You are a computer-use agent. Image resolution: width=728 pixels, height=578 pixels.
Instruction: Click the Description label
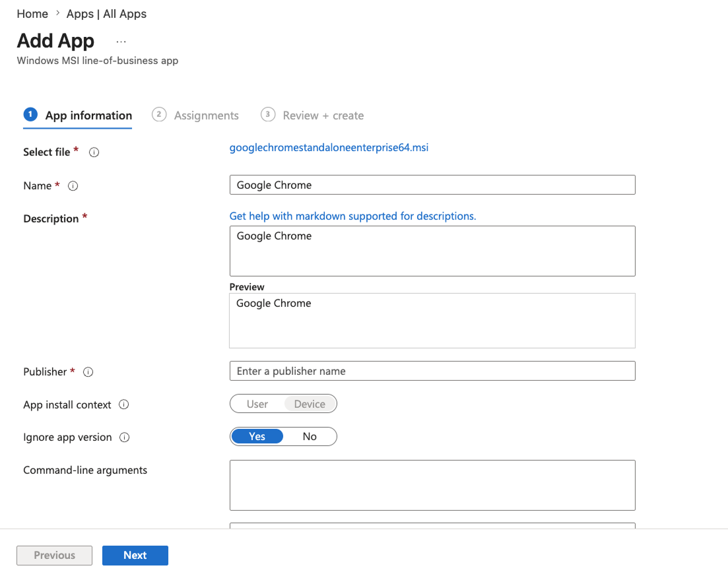[51, 218]
